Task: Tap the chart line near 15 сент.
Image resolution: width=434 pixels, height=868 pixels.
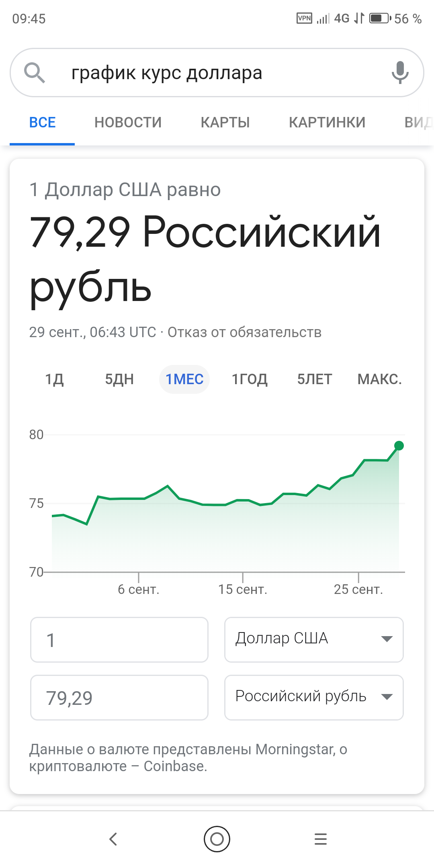Action: [x=243, y=500]
